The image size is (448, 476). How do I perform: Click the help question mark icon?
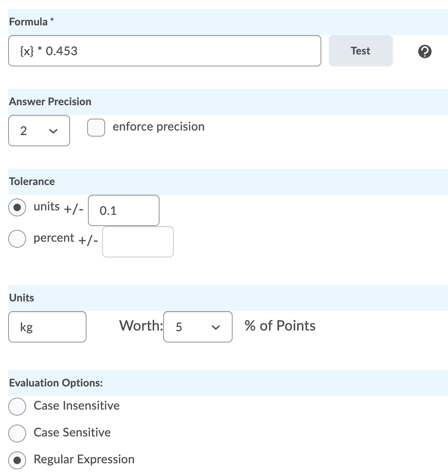click(x=425, y=51)
